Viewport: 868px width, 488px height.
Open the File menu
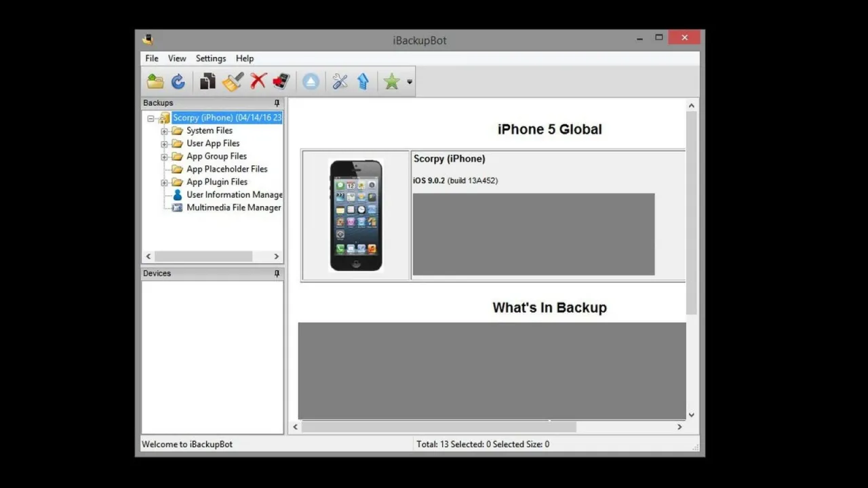click(x=152, y=58)
